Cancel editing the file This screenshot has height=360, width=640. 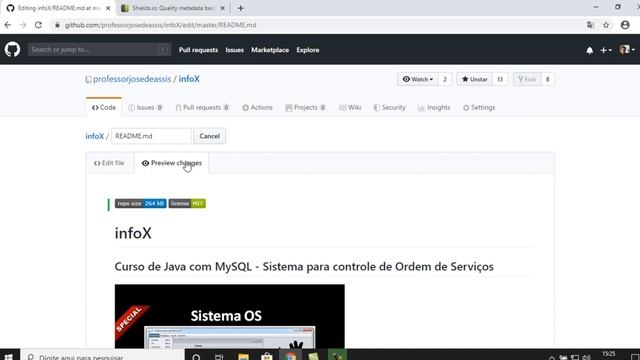tap(209, 136)
